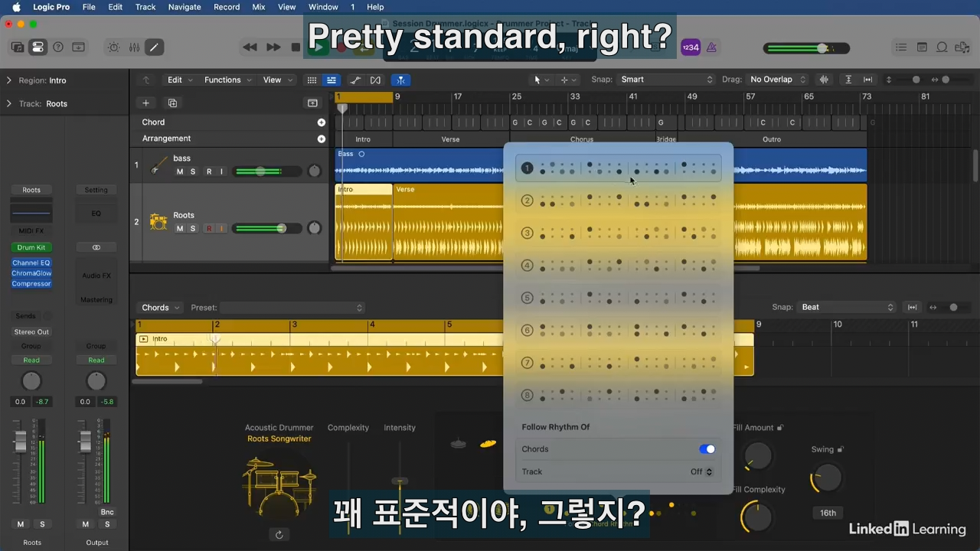This screenshot has width=980, height=551.
Task: Toggle the Editors pencil icon
Action: [154, 47]
